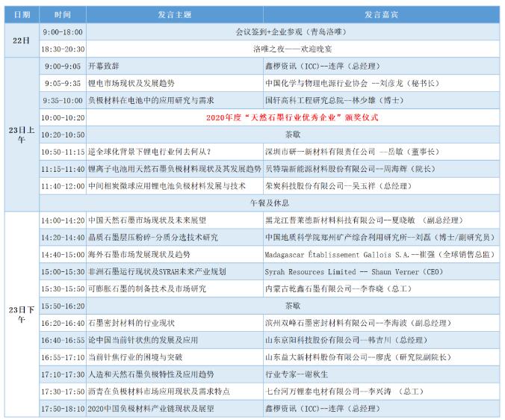Image resolution: width=505 pixels, height=420 pixels.
Task: Click the 14:40-15:00 time cell
Action: (63, 254)
